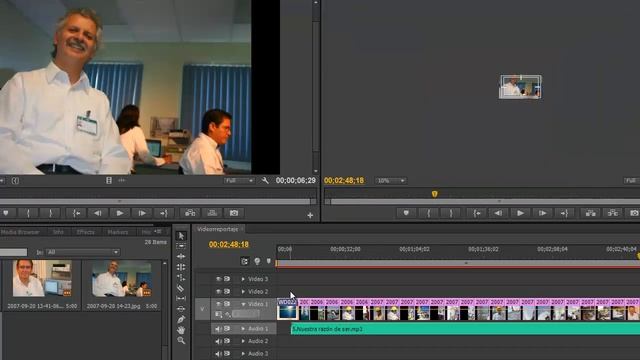The image size is (640, 360).
Task: Select the Selection tool in the toolbox
Action: click(181, 236)
